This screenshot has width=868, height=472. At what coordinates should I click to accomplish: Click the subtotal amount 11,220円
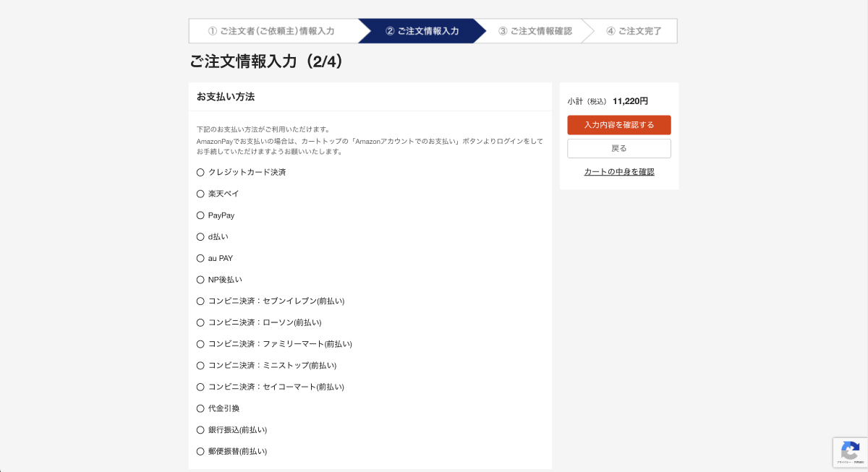(631, 101)
